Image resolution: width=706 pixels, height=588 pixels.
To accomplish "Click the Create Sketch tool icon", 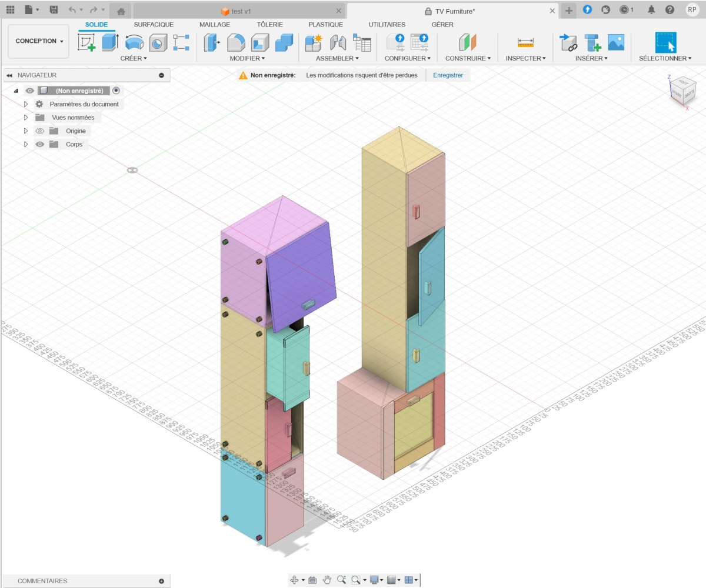I will click(x=86, y=42).
